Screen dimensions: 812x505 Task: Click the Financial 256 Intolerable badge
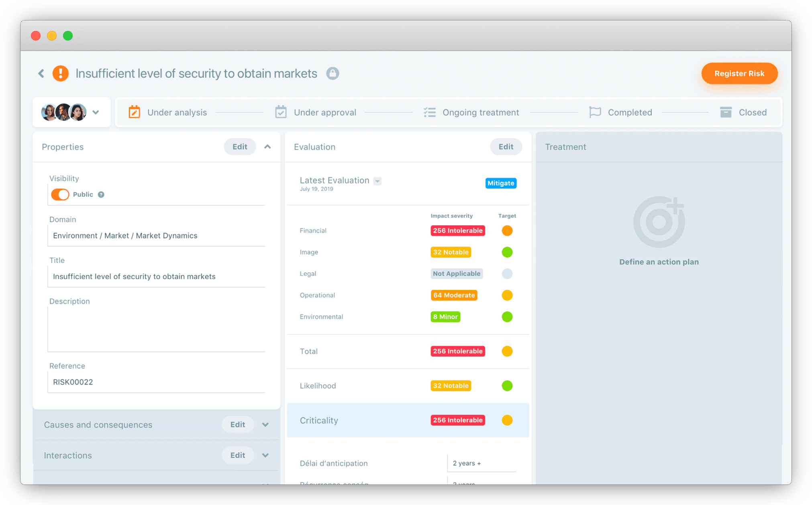coord(458,231)
